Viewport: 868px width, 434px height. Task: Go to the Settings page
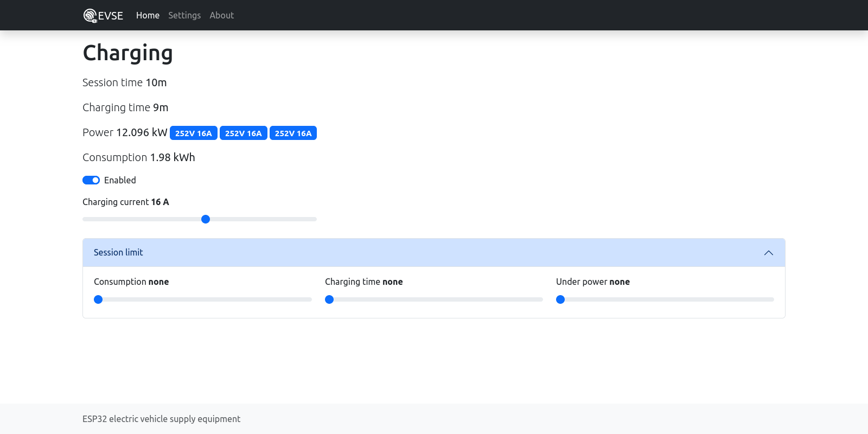coord(184,15)
